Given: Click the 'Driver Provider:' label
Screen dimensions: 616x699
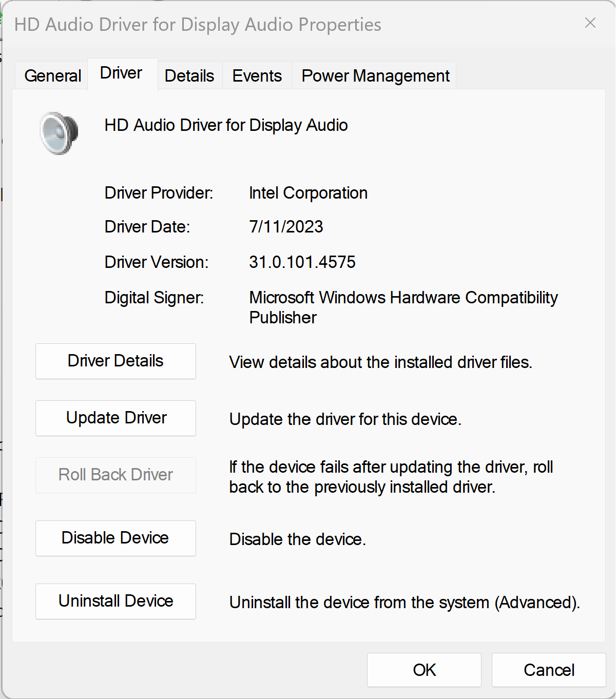Looking at the screenshot, I should [x=159, y=193].
